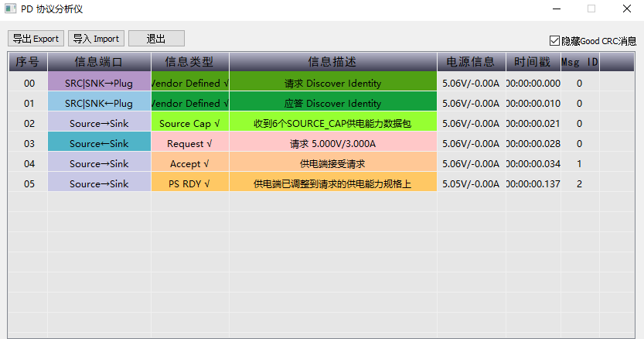Click 5.06V/-0.00A cell in row 00
The height and width of the screenshot is (339, 644).
point(471,83)
